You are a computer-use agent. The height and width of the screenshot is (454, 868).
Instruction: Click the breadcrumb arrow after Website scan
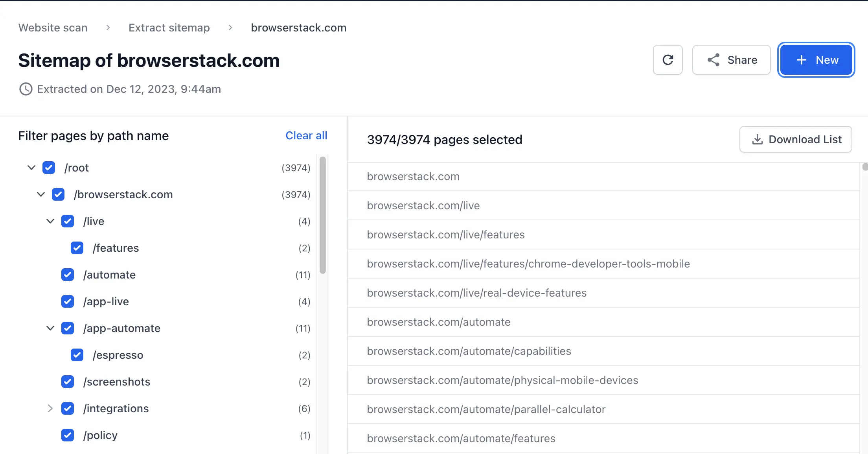(x=108, y=28)
